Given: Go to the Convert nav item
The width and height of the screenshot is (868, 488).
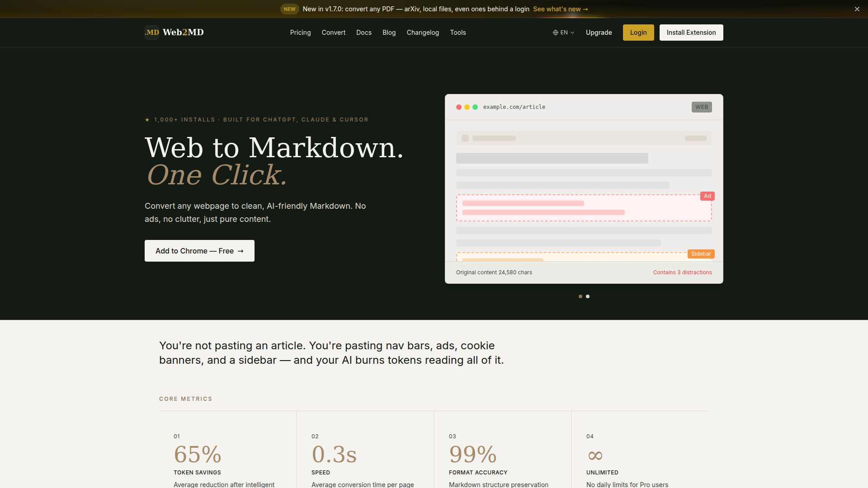Looking at the screenshot, I should coord(334,33).
